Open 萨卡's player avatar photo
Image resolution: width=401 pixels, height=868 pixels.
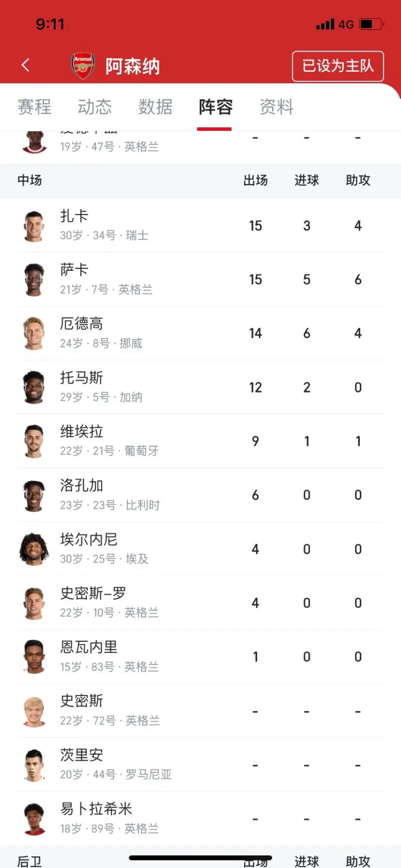pos(34,280)
